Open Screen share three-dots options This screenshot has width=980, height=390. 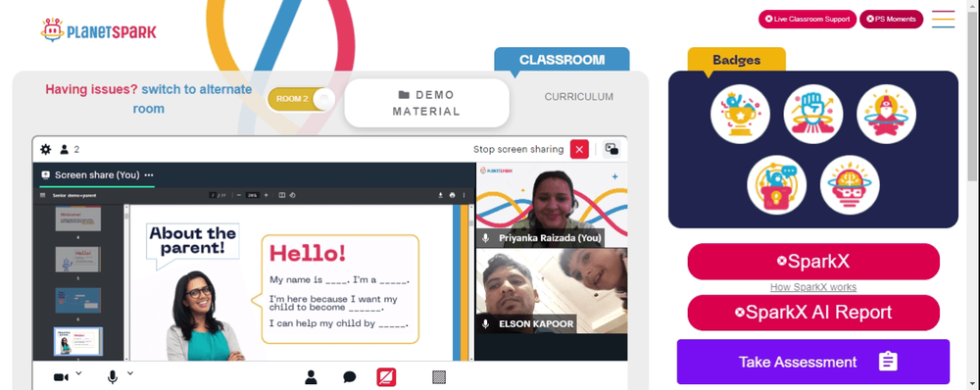coord(149,175)
